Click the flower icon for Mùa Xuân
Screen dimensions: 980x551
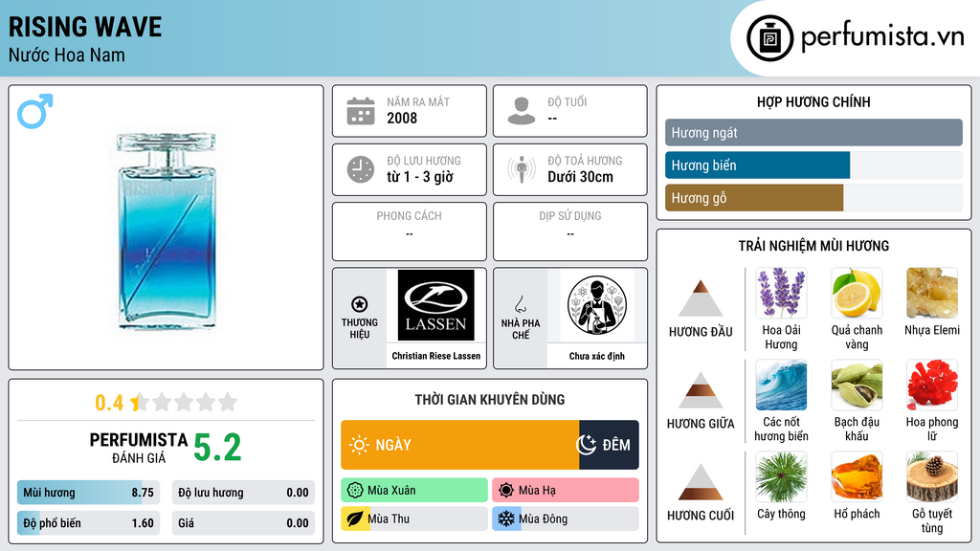point(355,491)
